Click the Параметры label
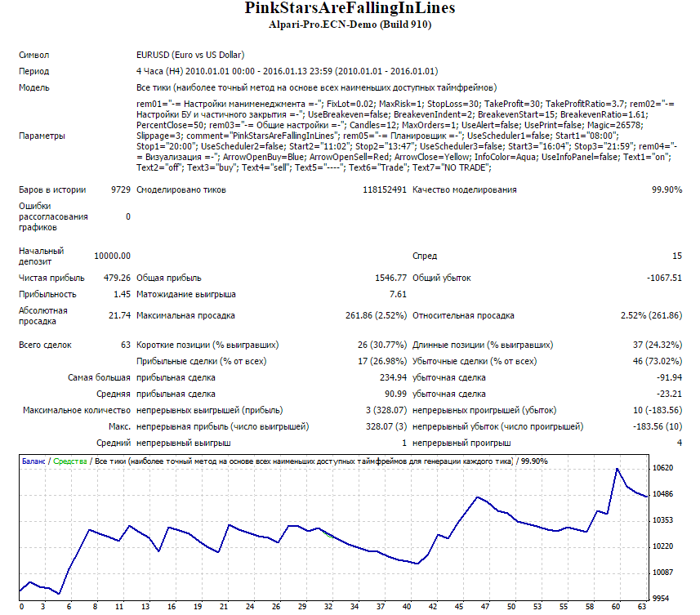Image resolution: width=700 pixels, height=615 pixels. [x=42, y=136]
